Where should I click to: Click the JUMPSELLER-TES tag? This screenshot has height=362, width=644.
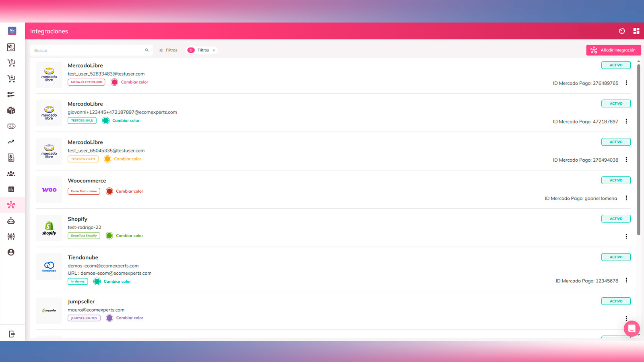pos(84,318)
